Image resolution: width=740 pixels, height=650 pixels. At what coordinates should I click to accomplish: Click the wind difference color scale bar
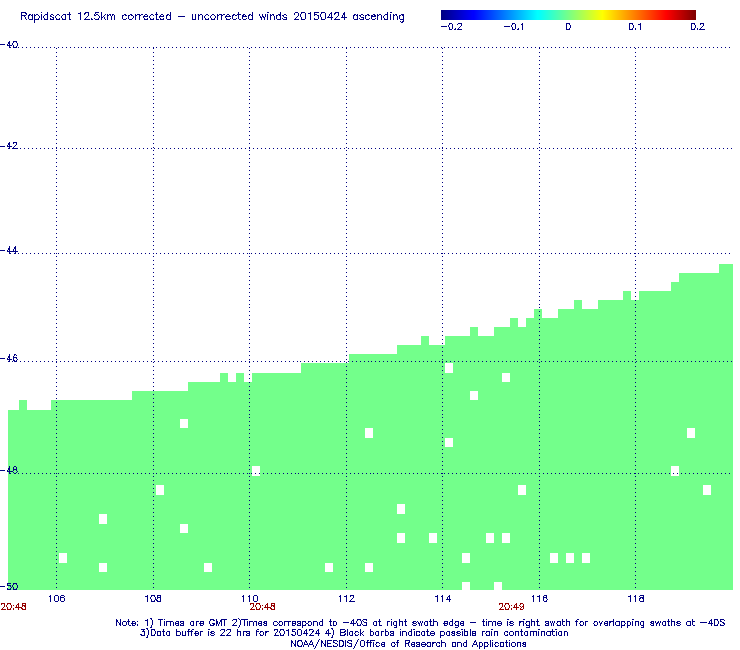pos(568,15)
